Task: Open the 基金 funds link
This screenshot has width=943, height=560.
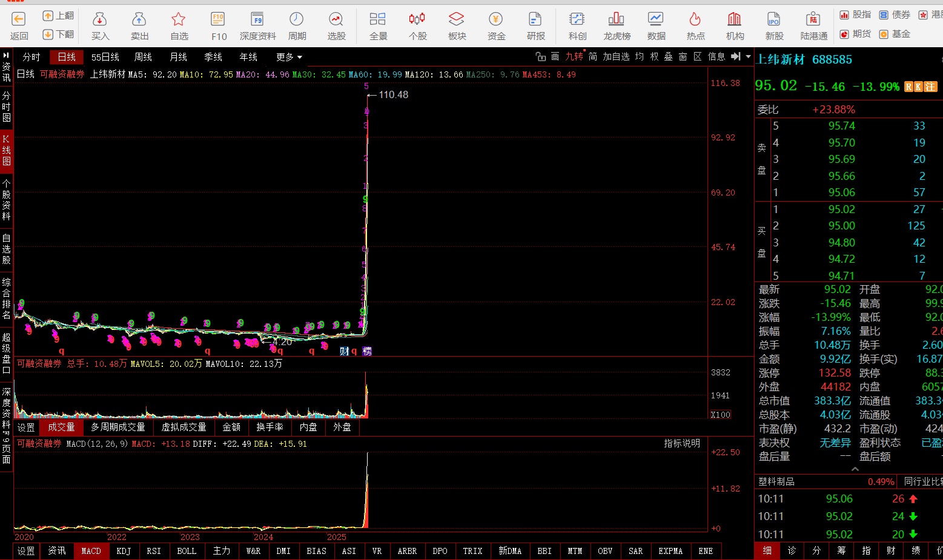Action: (895, 34)
